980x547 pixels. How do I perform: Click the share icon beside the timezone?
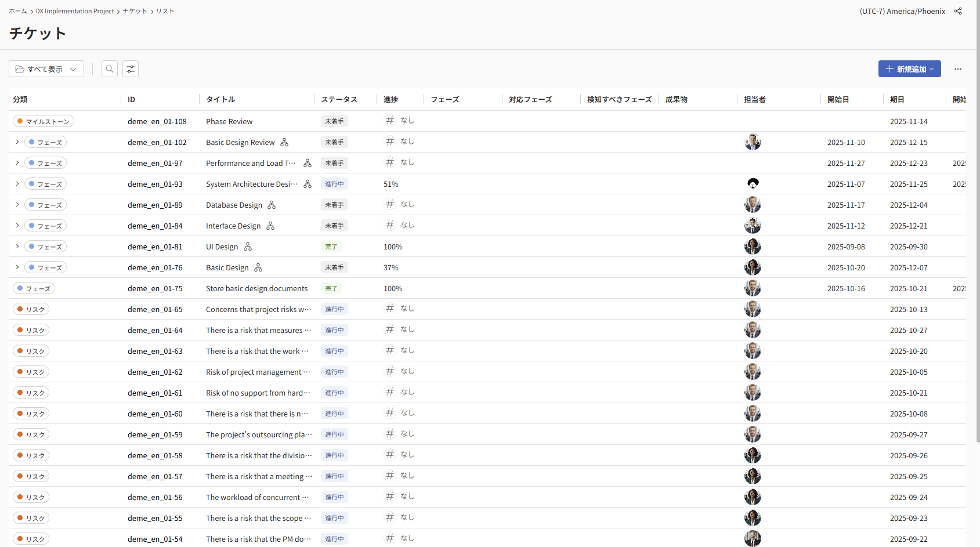point(958,11)
